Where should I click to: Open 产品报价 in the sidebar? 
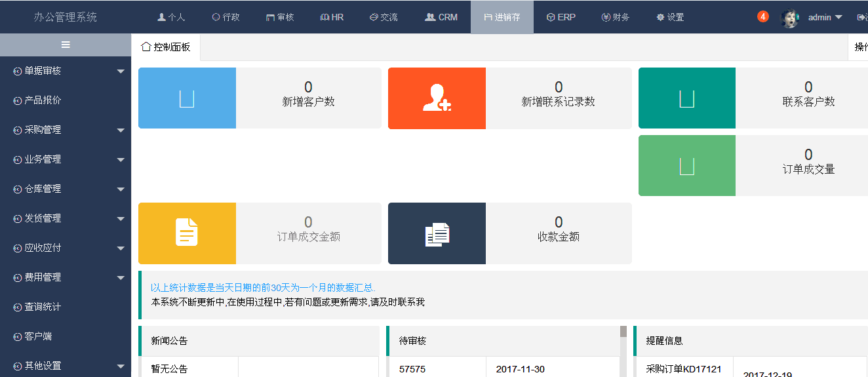(43, 100)
